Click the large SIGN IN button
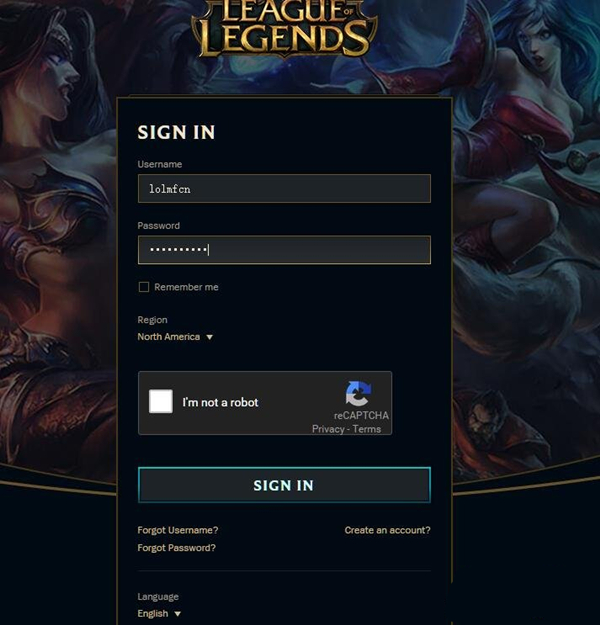The height and width of the screenshot is (625, 600). point(284,485)
